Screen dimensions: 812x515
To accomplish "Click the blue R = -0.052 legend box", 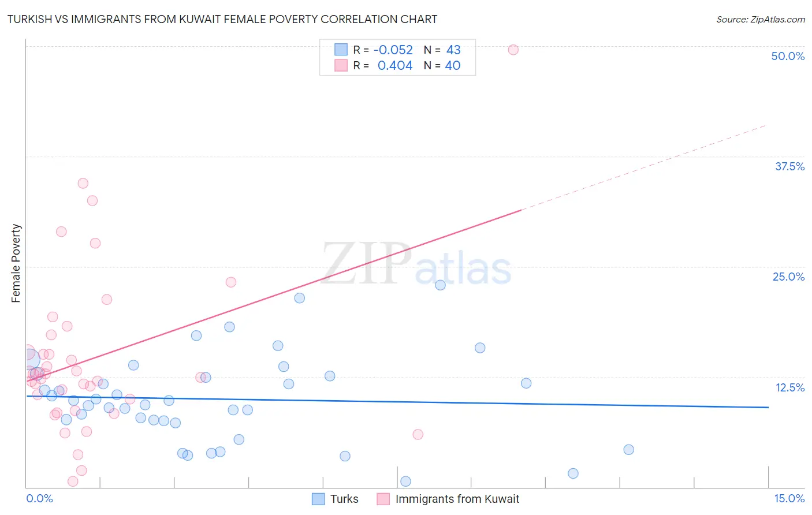I will coord(341,50).
